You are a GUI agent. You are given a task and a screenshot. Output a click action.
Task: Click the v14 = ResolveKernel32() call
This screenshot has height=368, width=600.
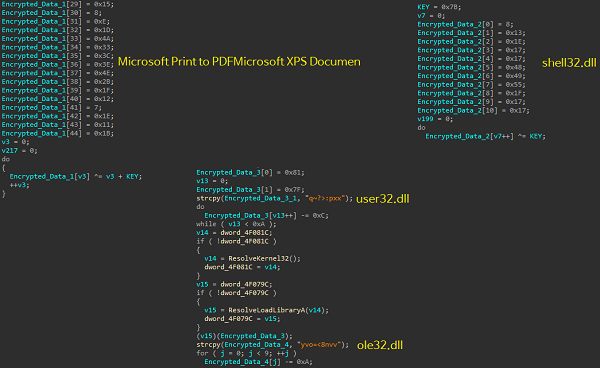click(x=252, y=259)
